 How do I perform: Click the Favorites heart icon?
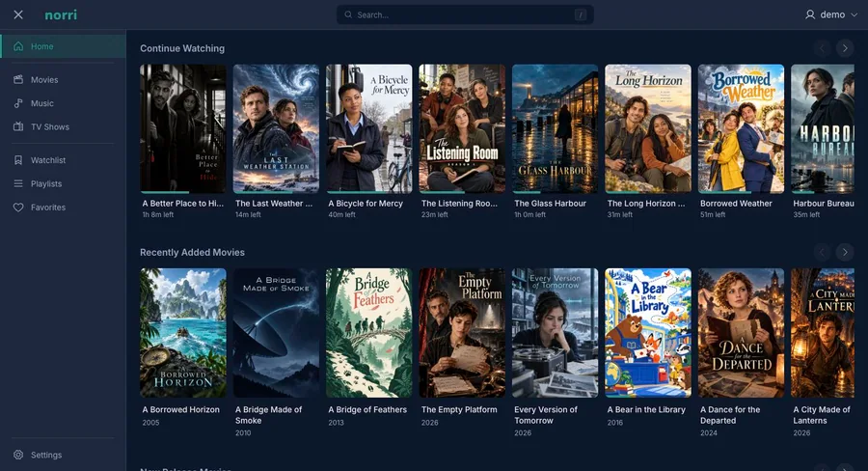click(x=18, y=208)
